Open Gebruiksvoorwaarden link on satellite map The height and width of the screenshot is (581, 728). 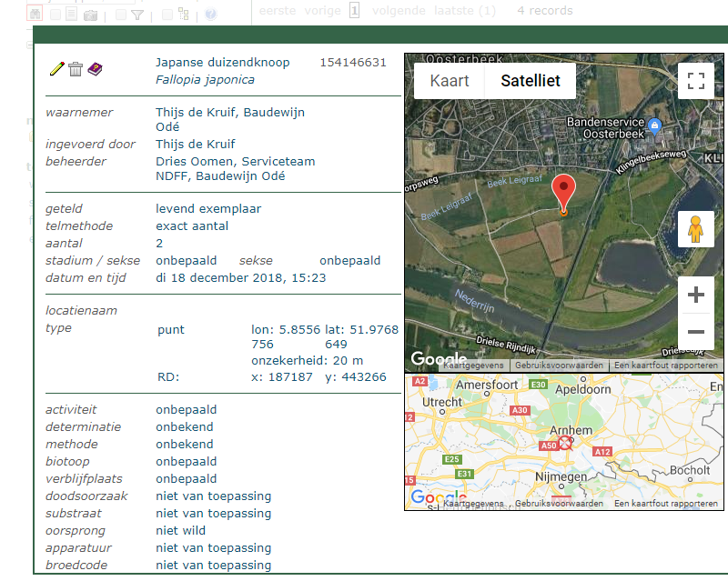[x=559, y=366]
